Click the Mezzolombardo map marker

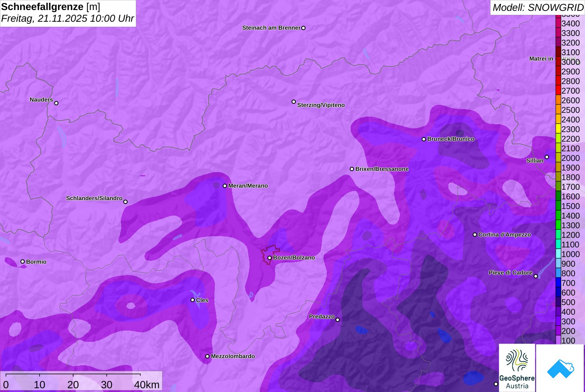[x=207, y=356]
